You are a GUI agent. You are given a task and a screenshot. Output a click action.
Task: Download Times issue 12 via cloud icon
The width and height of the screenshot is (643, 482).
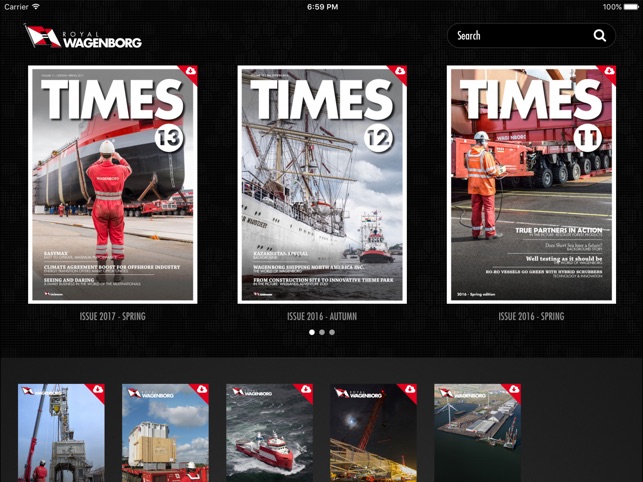pos(400,71)
